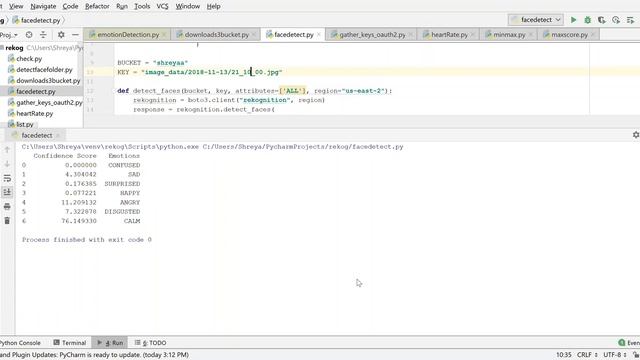Click the scroll from source target icon
This screenshot has width=640, height=360.
point(29,35)
